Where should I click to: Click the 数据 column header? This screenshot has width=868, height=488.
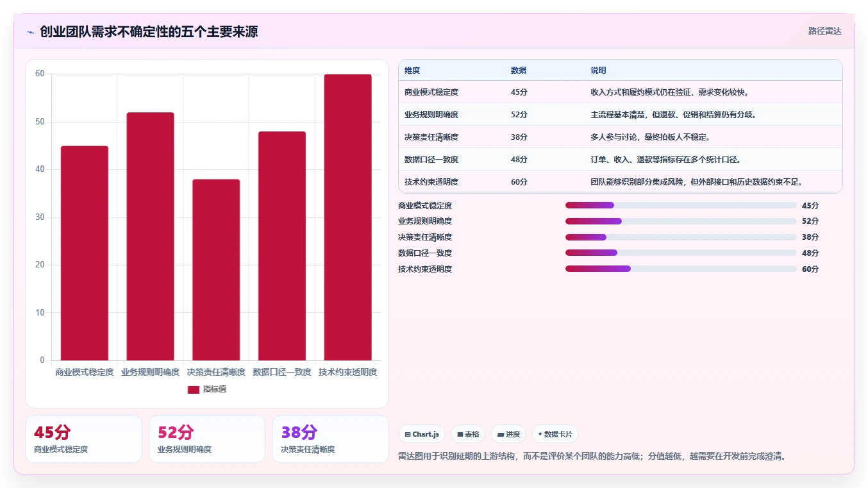(519, 71)
